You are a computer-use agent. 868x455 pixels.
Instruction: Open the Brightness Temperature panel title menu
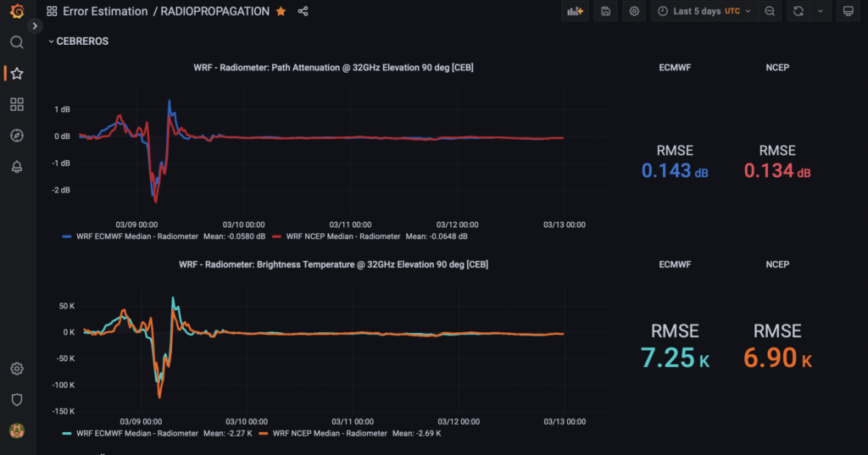(x=333, y=264)
